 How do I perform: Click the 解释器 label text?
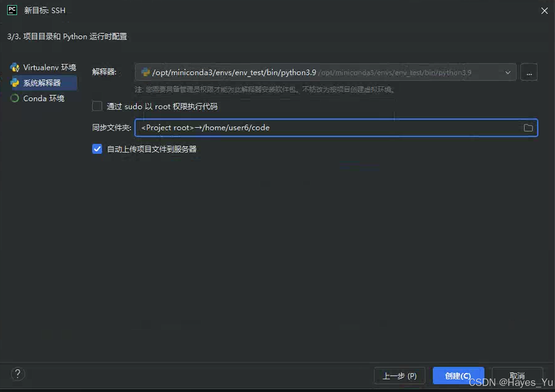pyautogui.click(x=104, y=72)
